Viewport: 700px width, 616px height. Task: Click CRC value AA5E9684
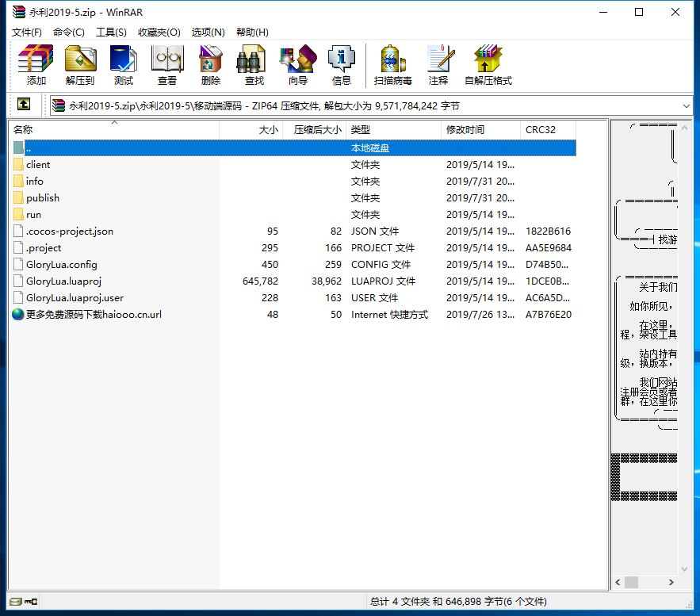pyautogui.click(x=549, y=247)
